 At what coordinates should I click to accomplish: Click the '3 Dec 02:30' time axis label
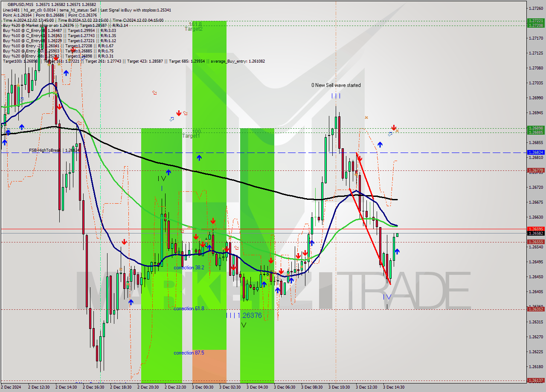pyautogui.click(x=230, y=387)
